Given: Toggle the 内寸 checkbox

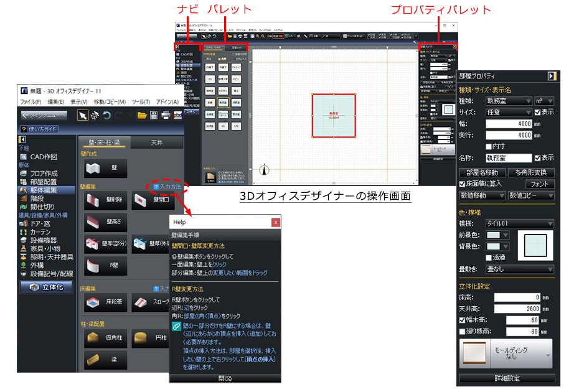Looking at the screenshot, I should point(489,146).
